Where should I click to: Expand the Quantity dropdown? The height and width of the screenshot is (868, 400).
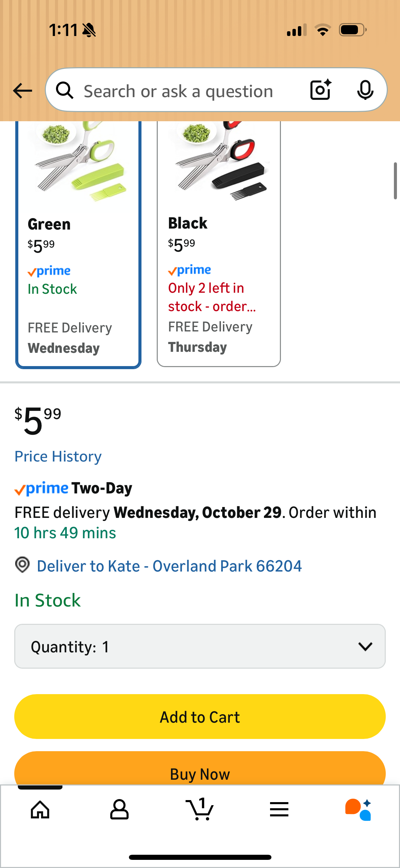coord(199,646)
